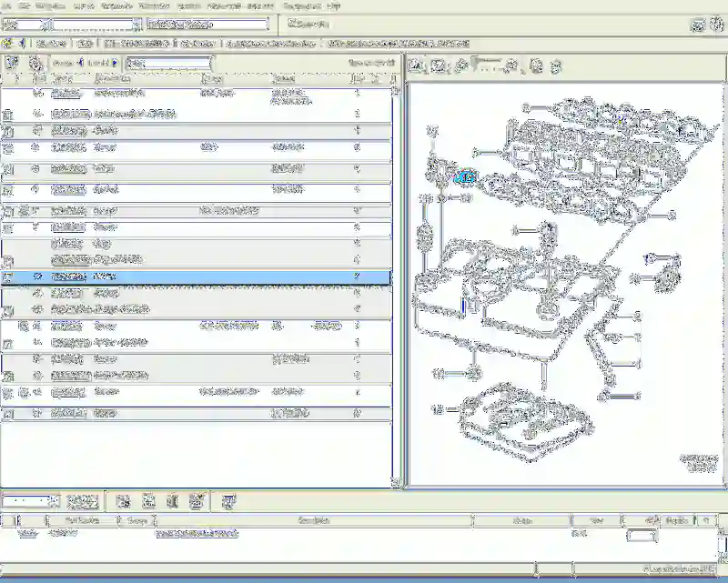This screenshot has height=583, width=728.
Task: Click the last icon in the diagram toolbar
Action: (554, 65)
